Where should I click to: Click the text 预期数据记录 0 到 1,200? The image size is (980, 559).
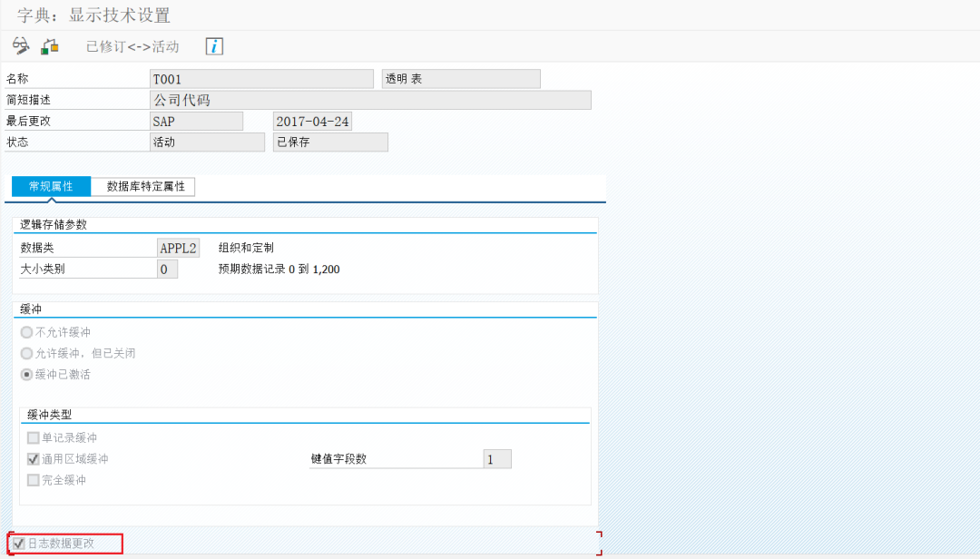click(279, 270)
